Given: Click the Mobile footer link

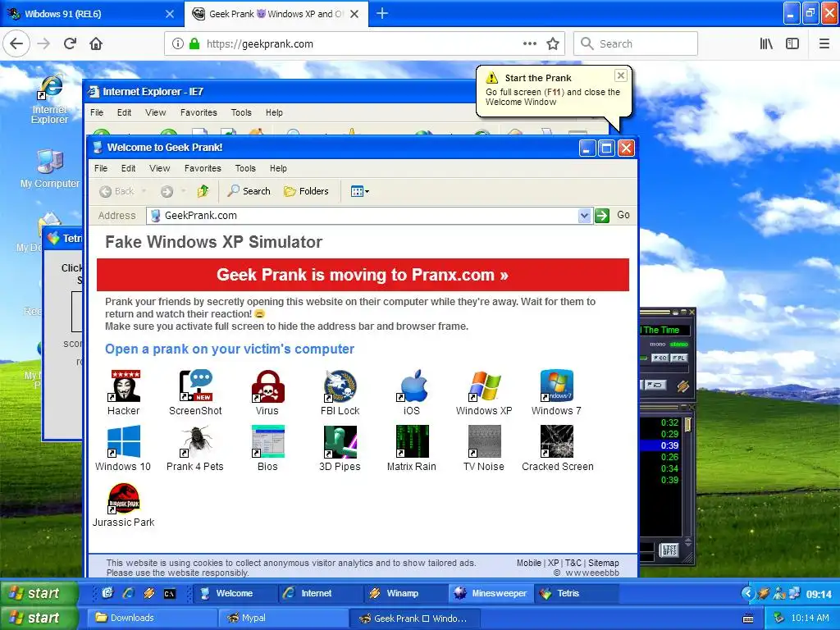Looking at the screenshot, I should point(529,563).
